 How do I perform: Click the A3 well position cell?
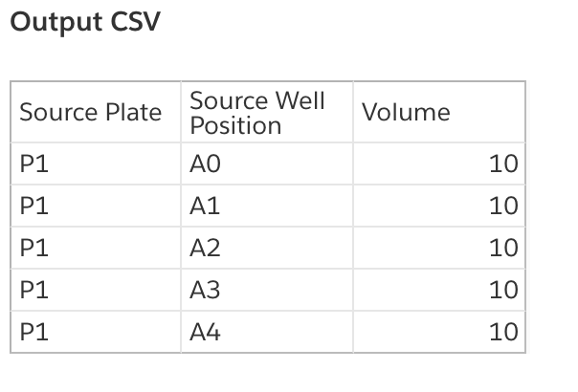(267, 290)
